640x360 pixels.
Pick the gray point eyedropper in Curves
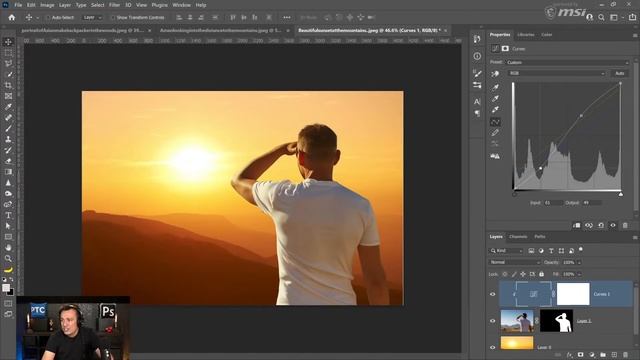[x=495, y=98]
